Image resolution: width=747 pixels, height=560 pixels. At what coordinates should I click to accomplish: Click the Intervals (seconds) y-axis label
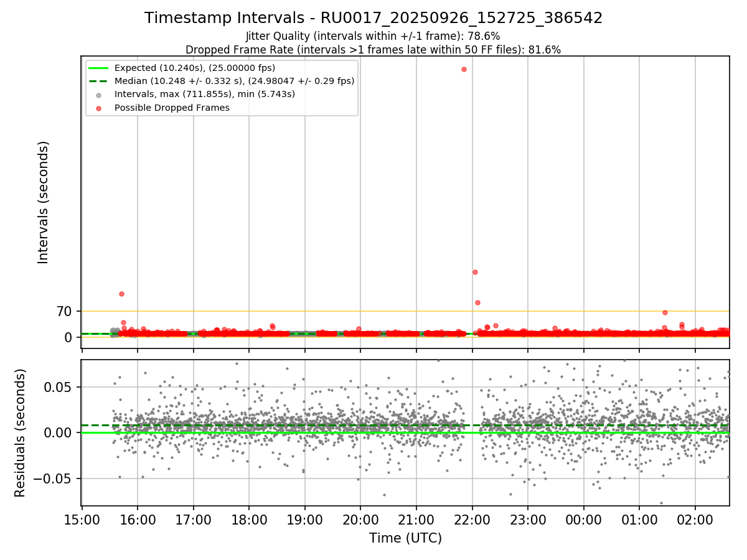point(43,202)
